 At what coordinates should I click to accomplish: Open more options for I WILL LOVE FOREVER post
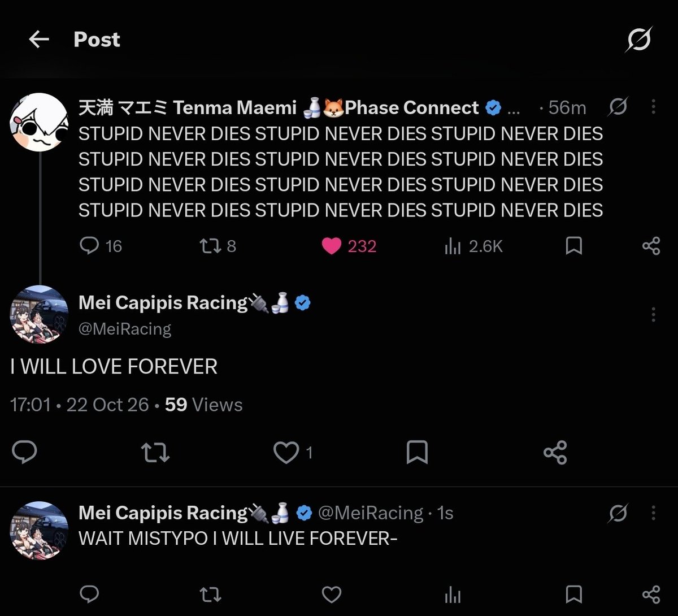point(654,314)
